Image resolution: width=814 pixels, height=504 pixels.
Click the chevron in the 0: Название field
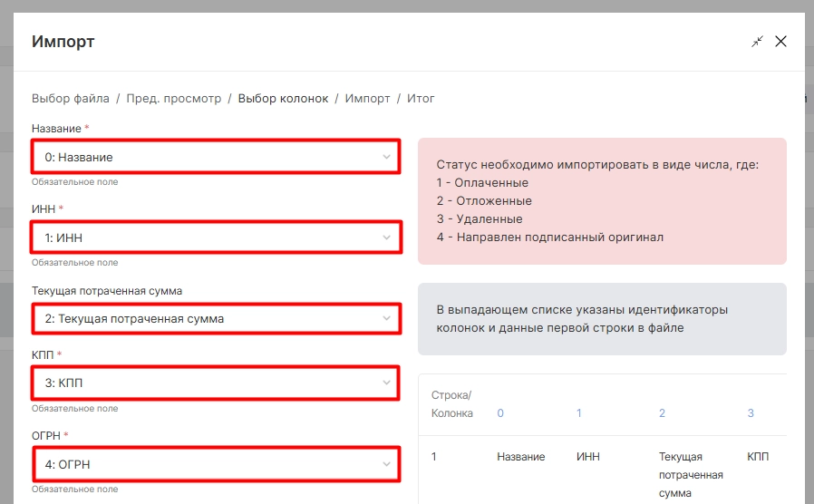pos(386,157)
